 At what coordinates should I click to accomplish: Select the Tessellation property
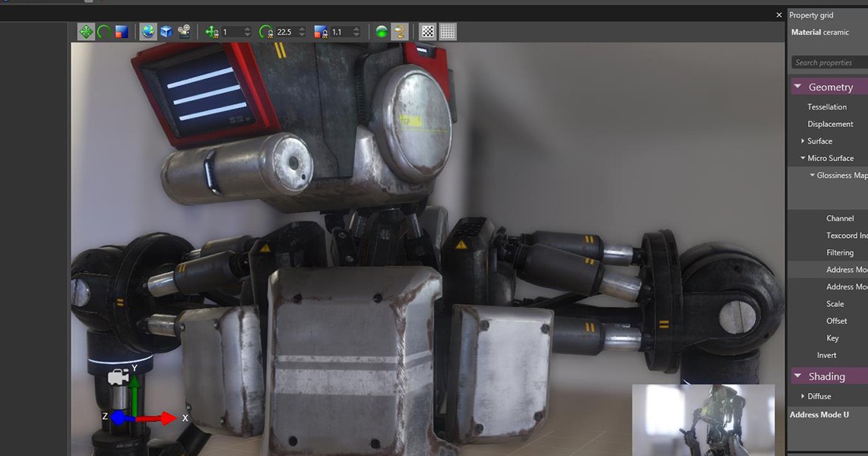(827, 107)
